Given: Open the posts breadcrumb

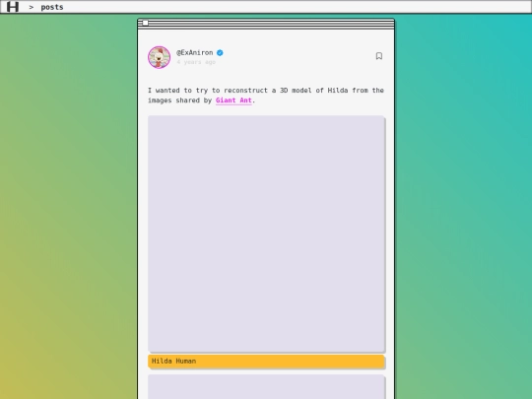Looking at the screenshot, I should [x=52, y=7].
